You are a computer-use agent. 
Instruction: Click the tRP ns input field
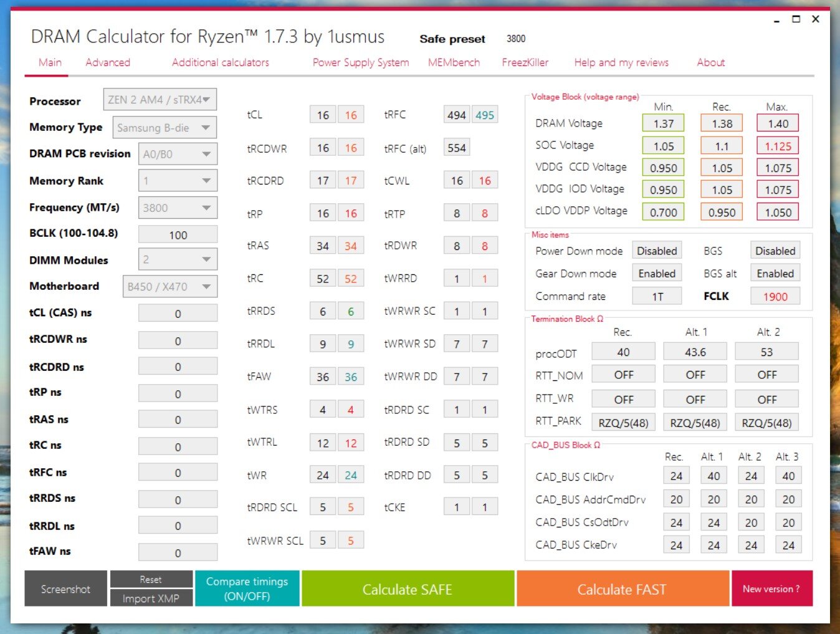[178, 394]
